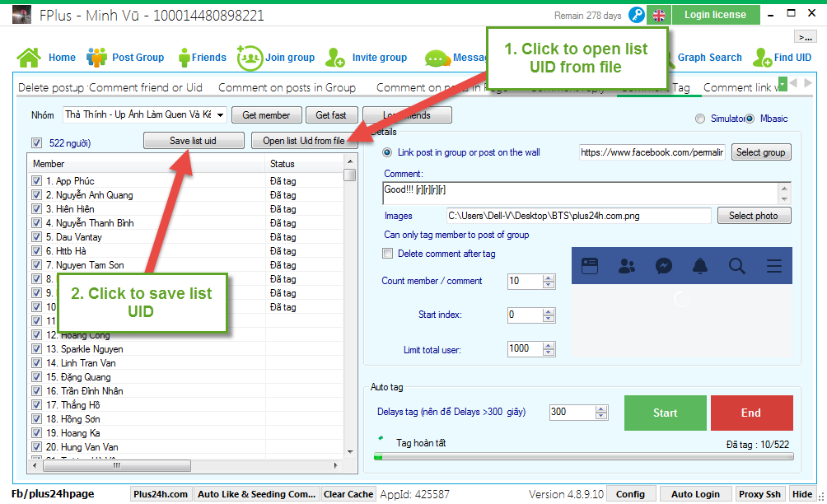Click the app logo in title bar
The image size is (827, 504).
tap(21, 15)
